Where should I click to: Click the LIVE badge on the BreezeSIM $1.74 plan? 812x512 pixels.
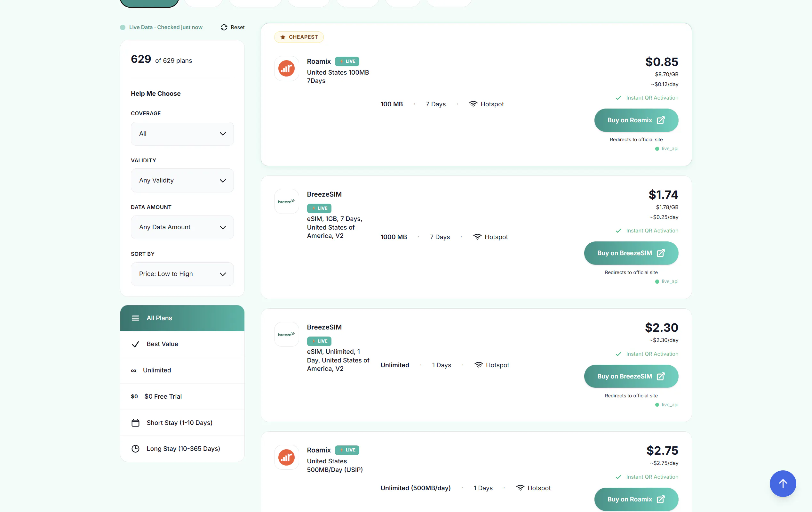click(319, 208)
